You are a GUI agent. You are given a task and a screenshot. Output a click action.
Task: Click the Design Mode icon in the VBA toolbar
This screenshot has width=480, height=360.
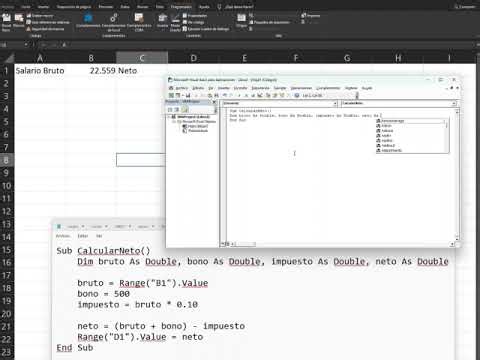pos(260,95)
